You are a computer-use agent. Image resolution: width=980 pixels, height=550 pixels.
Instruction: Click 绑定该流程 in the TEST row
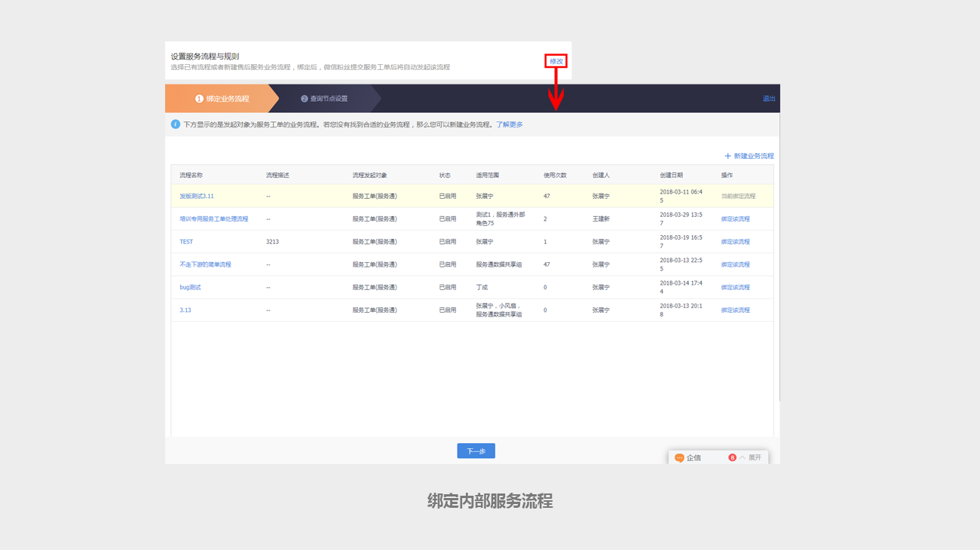coord(736,242)
